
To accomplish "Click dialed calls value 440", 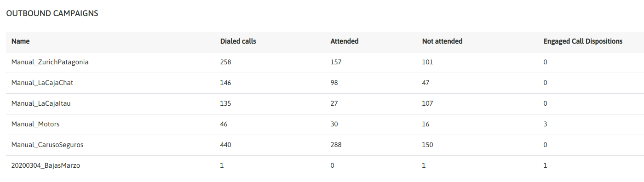I will [226, 145].
